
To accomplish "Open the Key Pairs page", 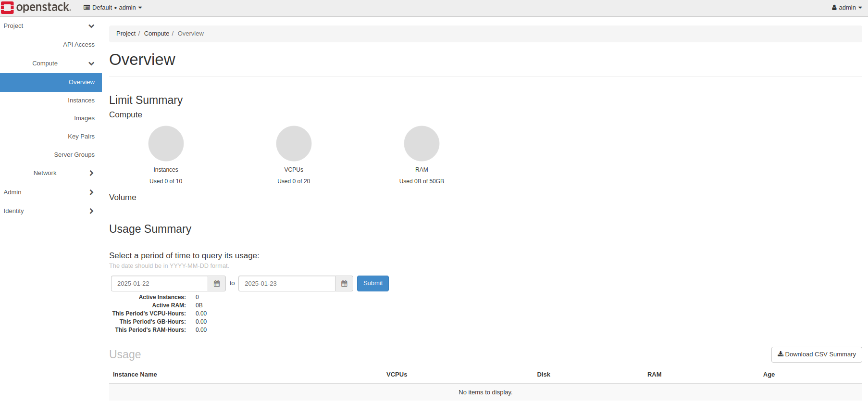I will [81, 137].
